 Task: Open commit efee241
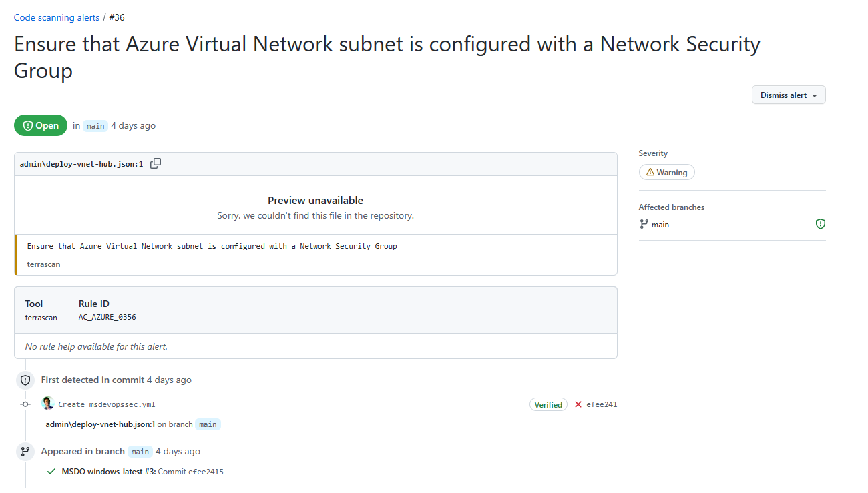602,404
